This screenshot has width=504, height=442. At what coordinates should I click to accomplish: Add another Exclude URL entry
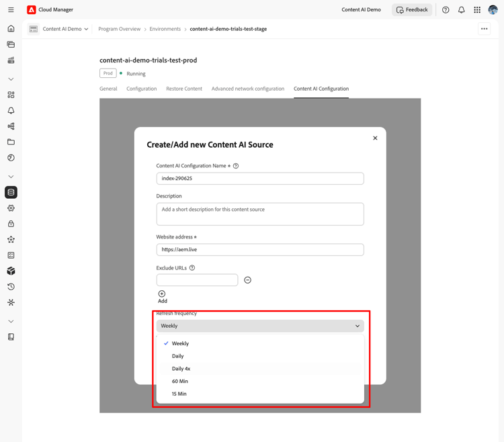[162, 296]
